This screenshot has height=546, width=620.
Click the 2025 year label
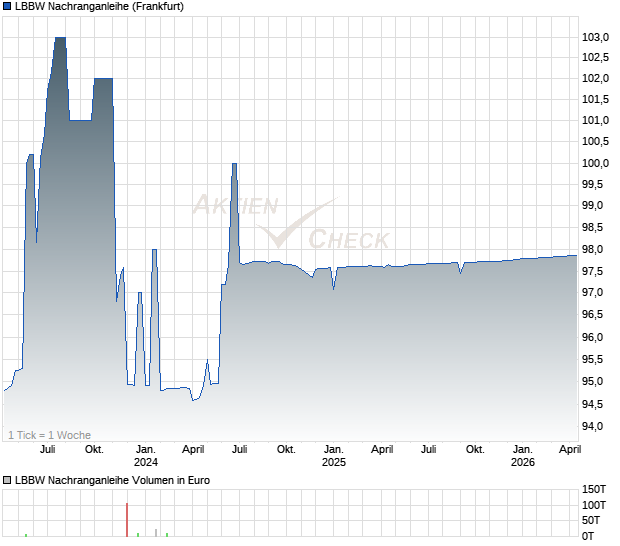coord(334,462)
